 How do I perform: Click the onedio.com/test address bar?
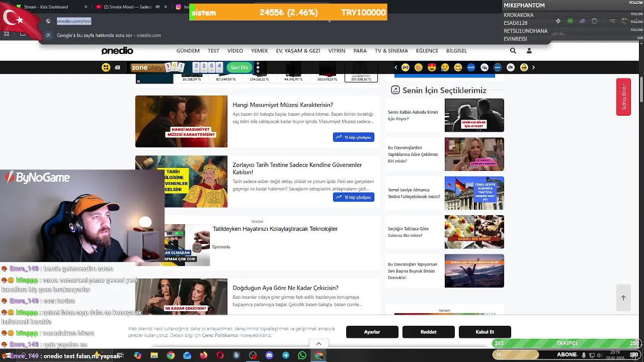74,21
